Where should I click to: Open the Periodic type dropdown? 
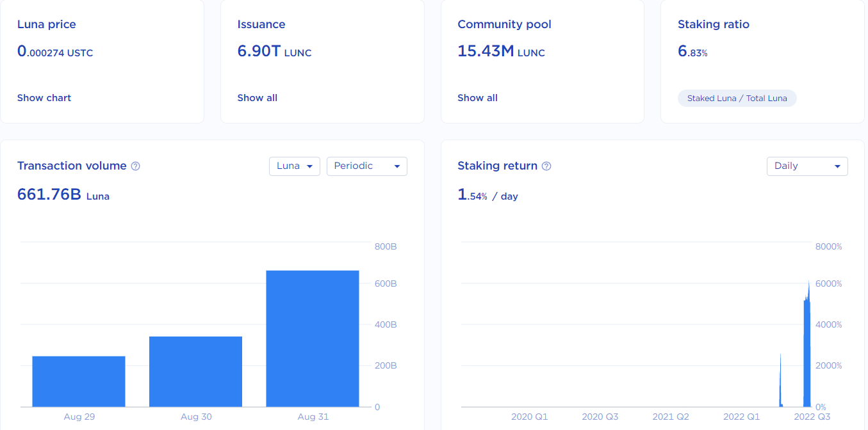(x=367, y=166)
